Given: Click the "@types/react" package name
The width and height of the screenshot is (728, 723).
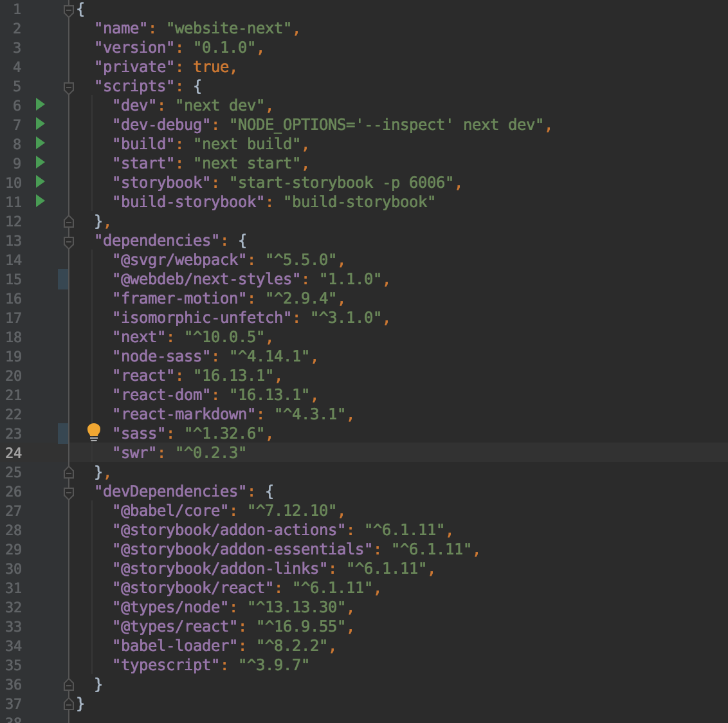Looking at the screenshot, I should 176,627.
